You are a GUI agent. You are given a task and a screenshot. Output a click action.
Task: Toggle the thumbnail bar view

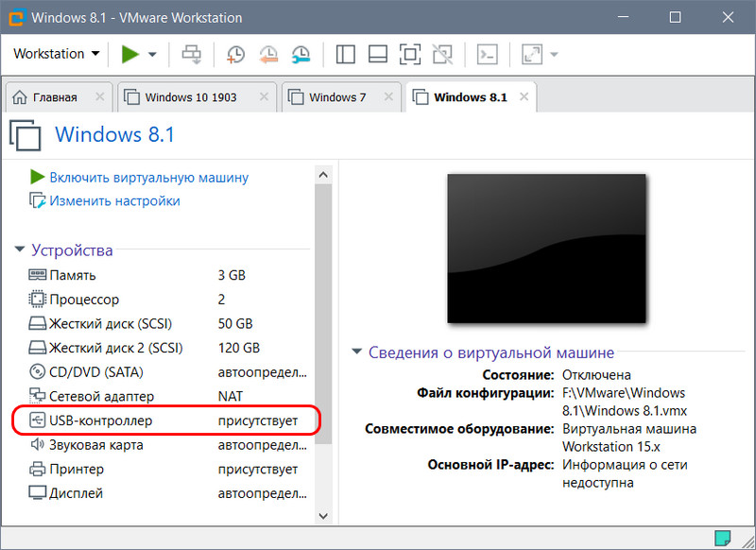pyautogui.click(x=377, y=54)
